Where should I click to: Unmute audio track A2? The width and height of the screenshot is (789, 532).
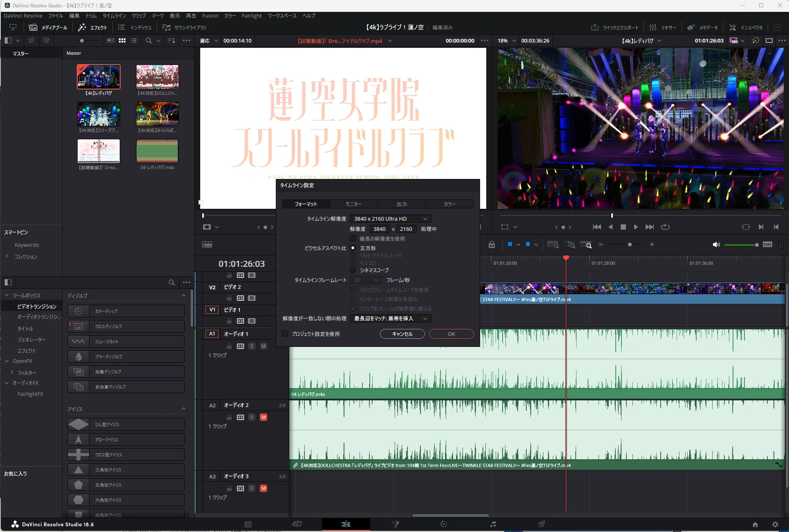pyautogui.click(x=264, y=417)
